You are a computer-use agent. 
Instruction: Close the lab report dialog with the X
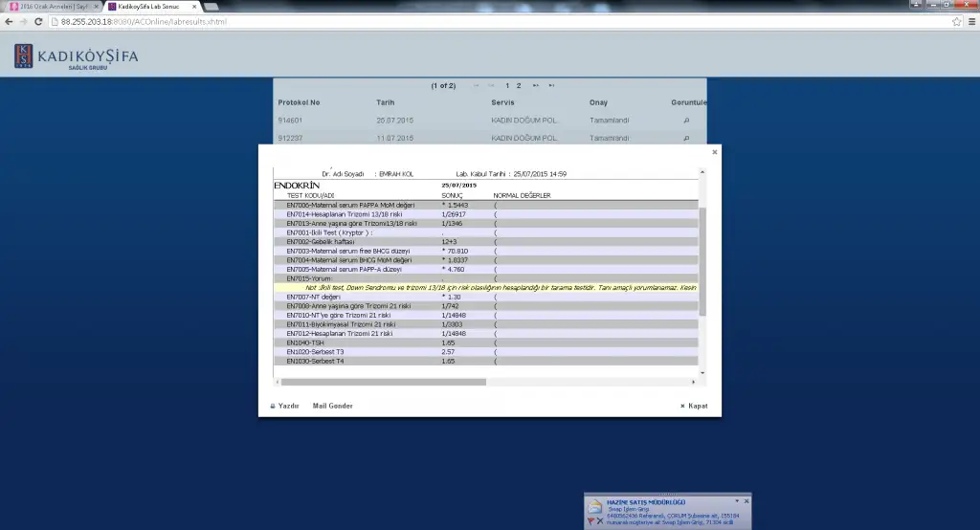[x=714, y=152]
